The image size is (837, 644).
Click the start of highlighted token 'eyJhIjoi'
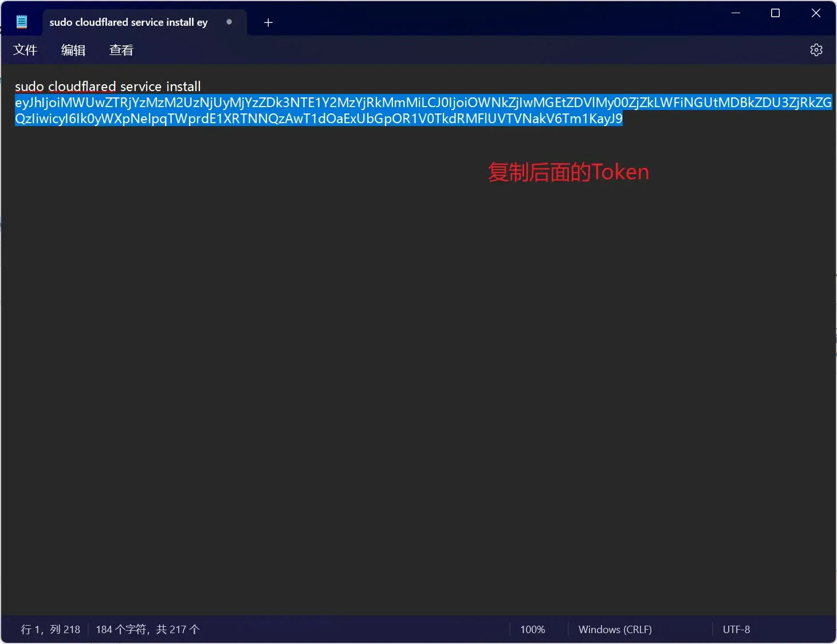[x=16, y=103]
